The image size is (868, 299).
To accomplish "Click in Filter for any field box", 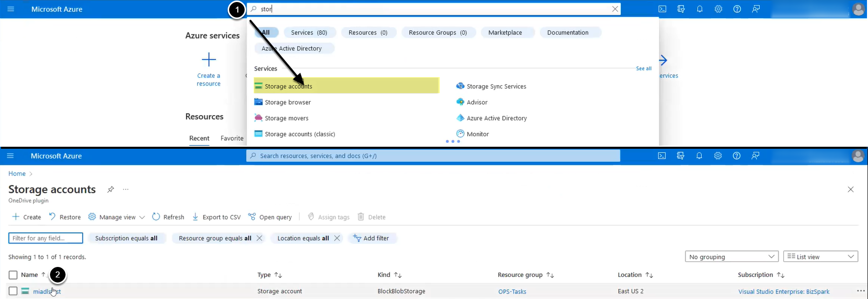I will pyautogui.click(x=46, y=238).
